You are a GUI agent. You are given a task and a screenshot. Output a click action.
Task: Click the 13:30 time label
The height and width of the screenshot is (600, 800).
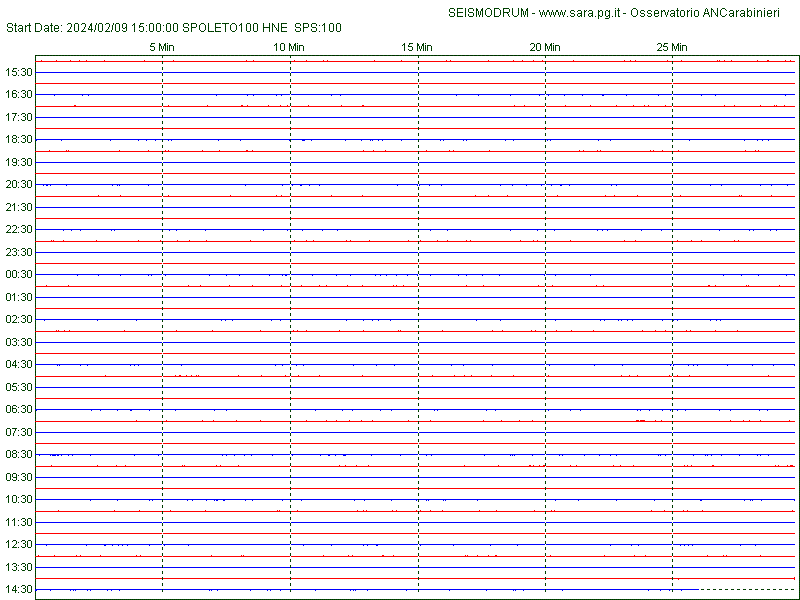(19, 567)
